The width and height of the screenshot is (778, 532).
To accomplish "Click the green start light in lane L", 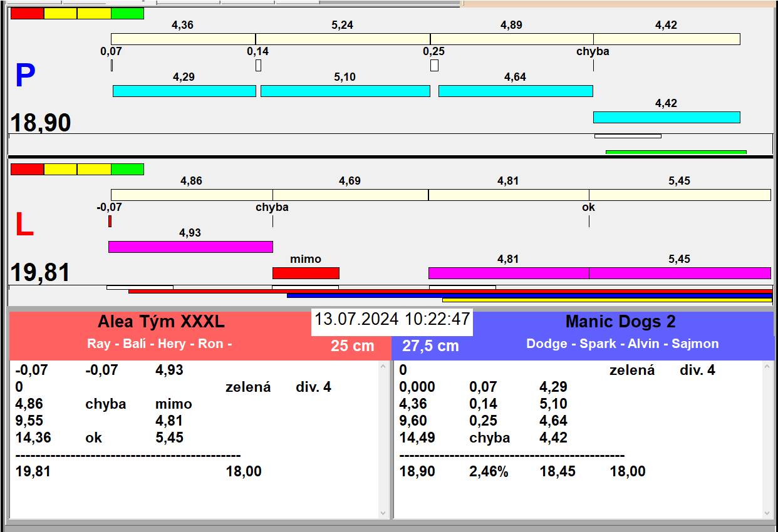I will point(127,169).
